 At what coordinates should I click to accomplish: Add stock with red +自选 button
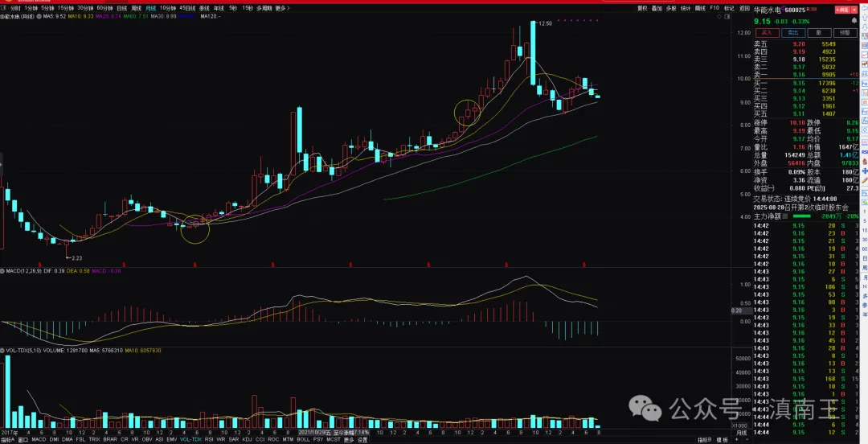[x=842, y=10]
